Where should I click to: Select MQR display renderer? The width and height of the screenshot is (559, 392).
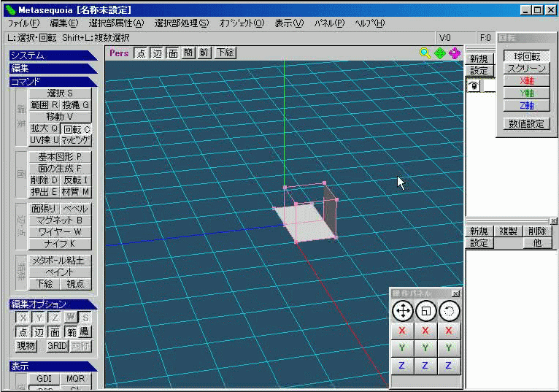click(x=76, y=379)
